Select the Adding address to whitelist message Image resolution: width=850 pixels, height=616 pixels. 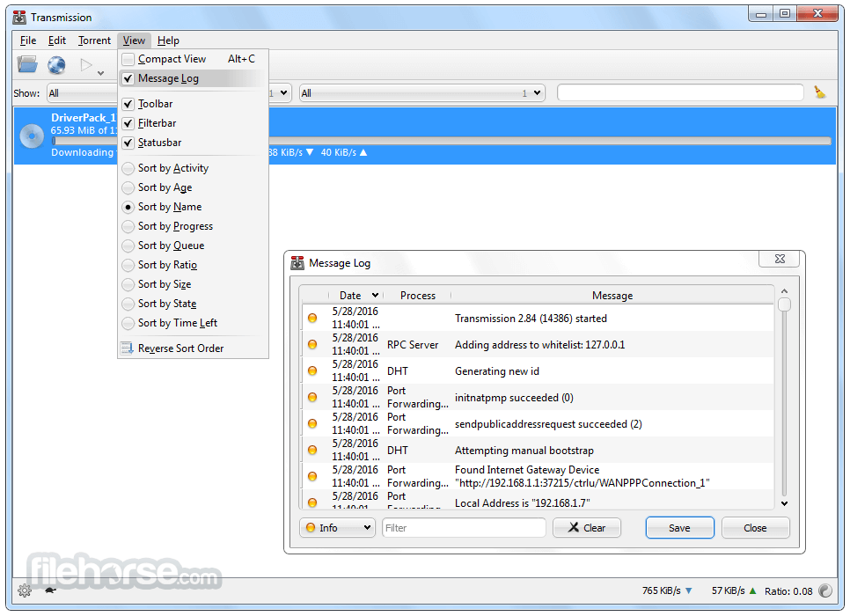point(539,345)
